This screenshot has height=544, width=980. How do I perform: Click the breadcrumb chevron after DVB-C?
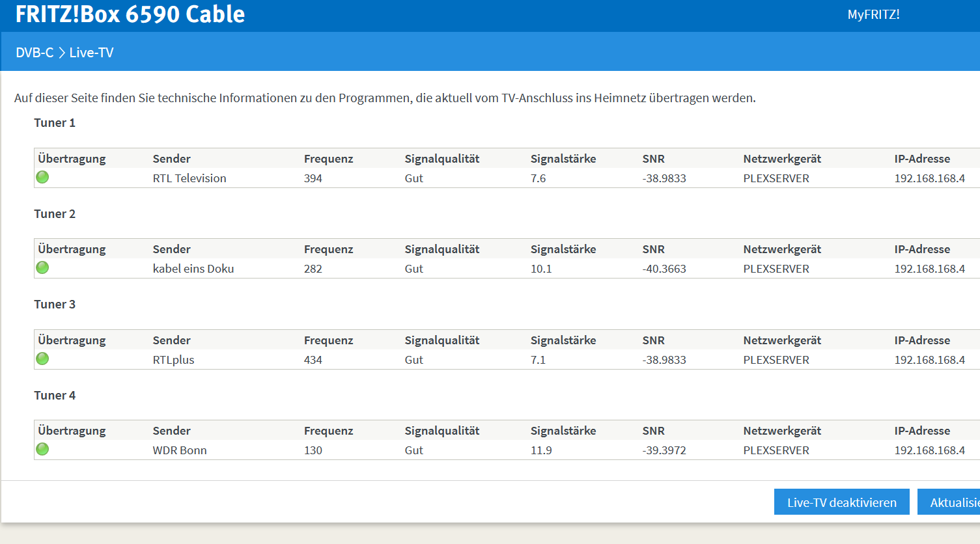pyautogui.click(x=62, y=53)
